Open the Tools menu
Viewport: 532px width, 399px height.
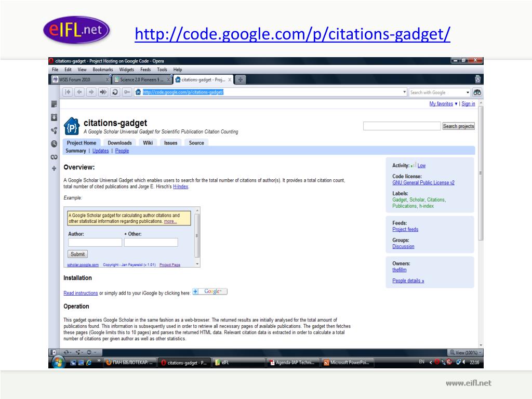(x=162, y=70)
